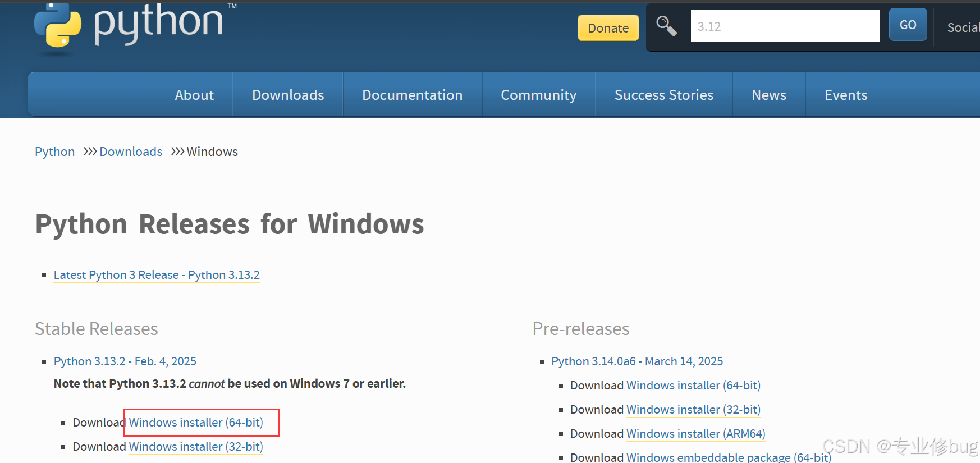This screenshot has height=463, width=980.
Task: Open Latest Python 3 Release - Python 3.13.2
Action: 157,275
